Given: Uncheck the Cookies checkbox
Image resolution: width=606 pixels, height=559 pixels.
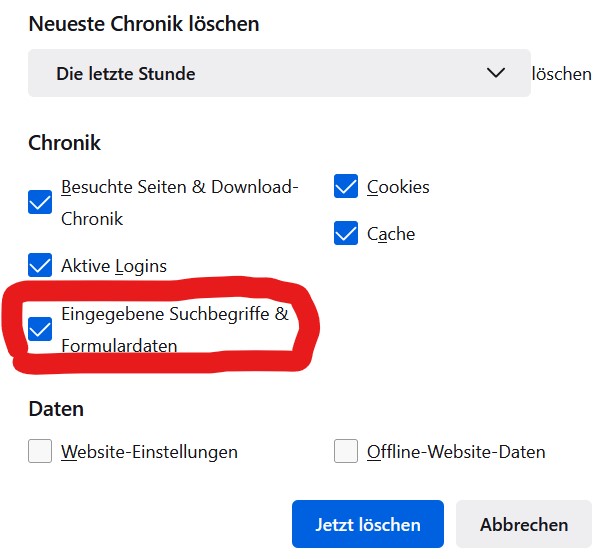Looking at the screenshot, I should coord(346,186).
